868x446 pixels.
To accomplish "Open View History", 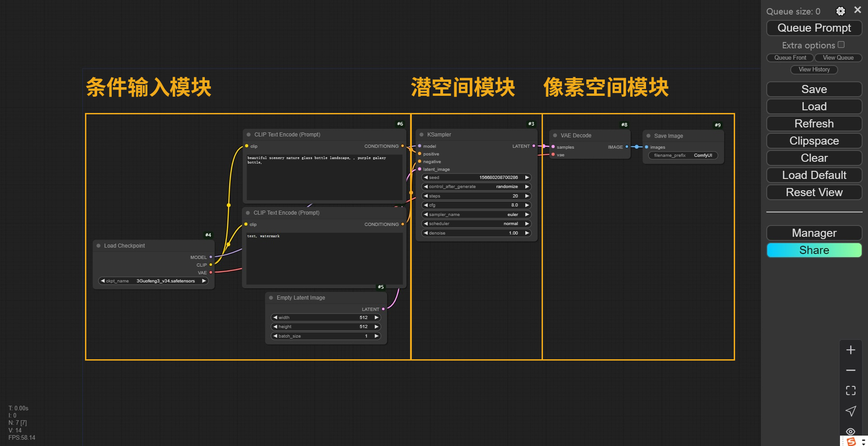I will [813, 69].
